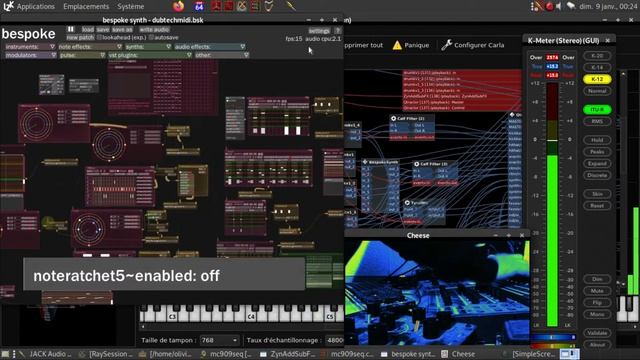Switch to SimpleScreen taskbar item

point(529,354)
